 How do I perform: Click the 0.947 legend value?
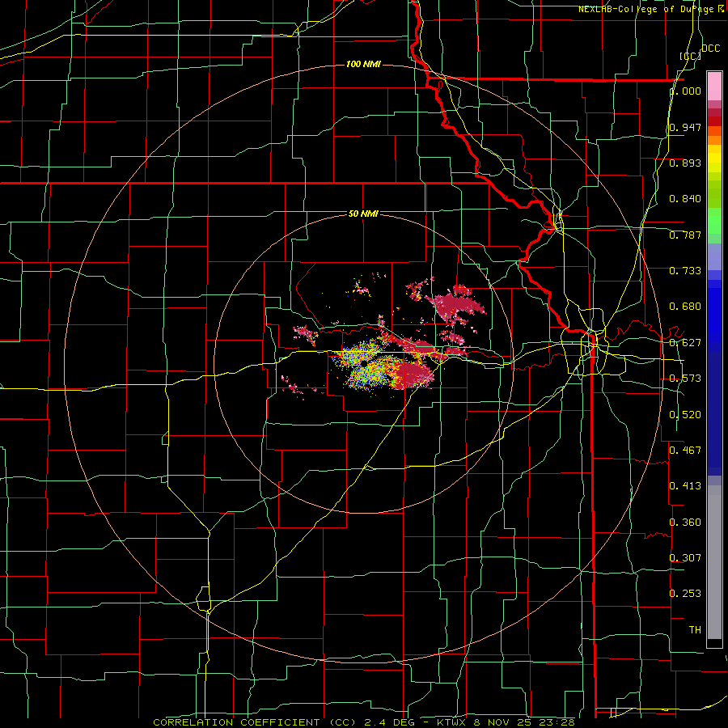click(685, 127)
